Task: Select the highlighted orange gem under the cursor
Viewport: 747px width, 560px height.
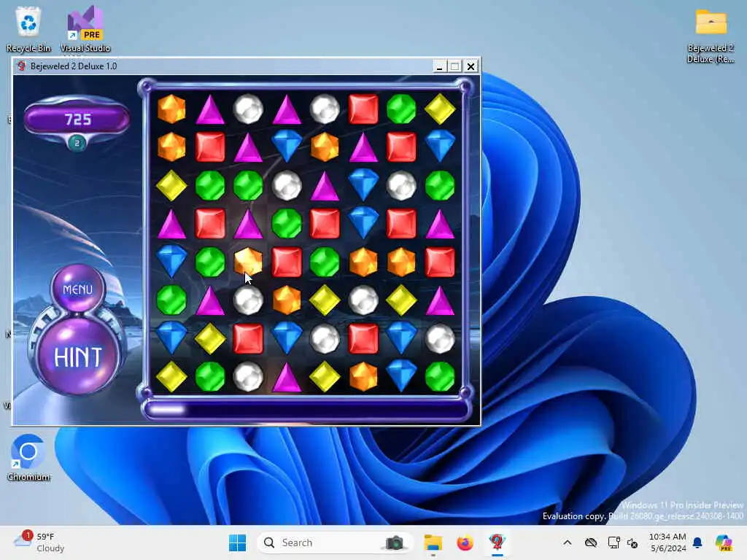Action: pyautogui.click(x=248, y=262)
